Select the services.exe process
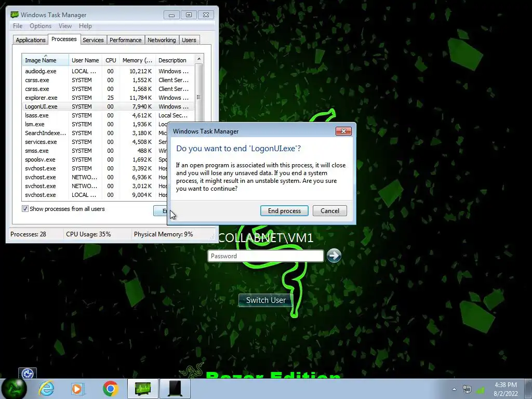532x399 pixels. pyautogui.click(x=95, y=142)
